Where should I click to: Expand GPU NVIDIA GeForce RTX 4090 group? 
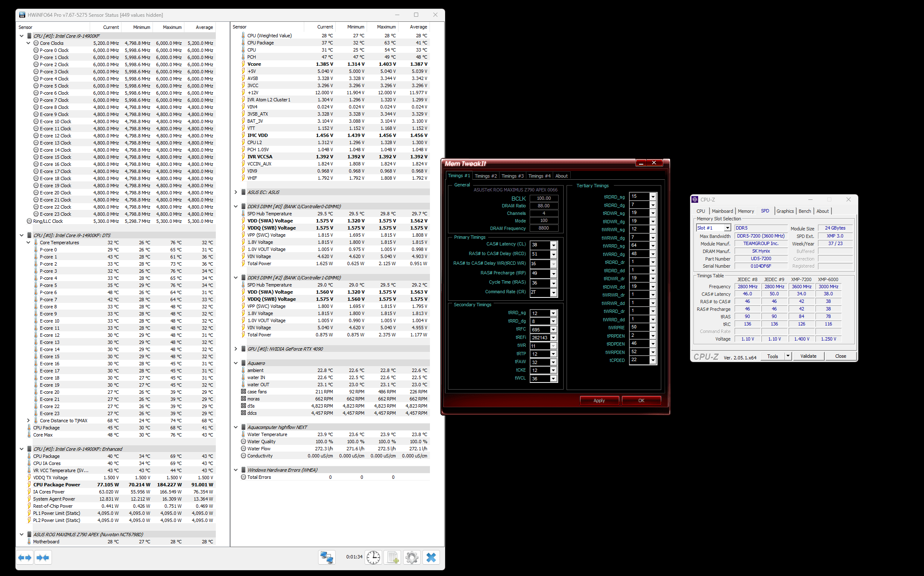coord(236,349)
